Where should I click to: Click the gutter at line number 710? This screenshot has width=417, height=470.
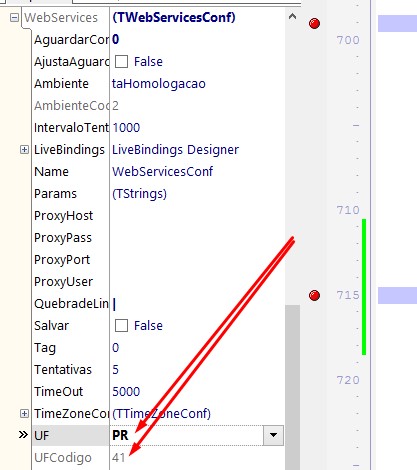348,210
